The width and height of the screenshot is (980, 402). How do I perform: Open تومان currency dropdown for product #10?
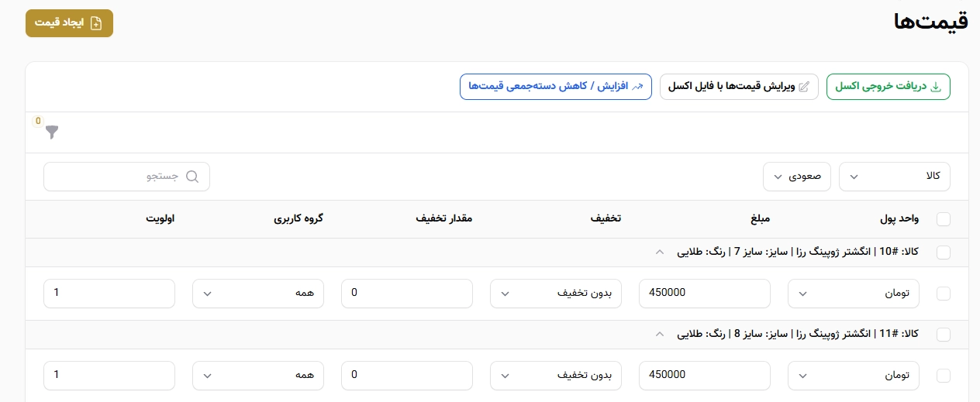point(854,294)
